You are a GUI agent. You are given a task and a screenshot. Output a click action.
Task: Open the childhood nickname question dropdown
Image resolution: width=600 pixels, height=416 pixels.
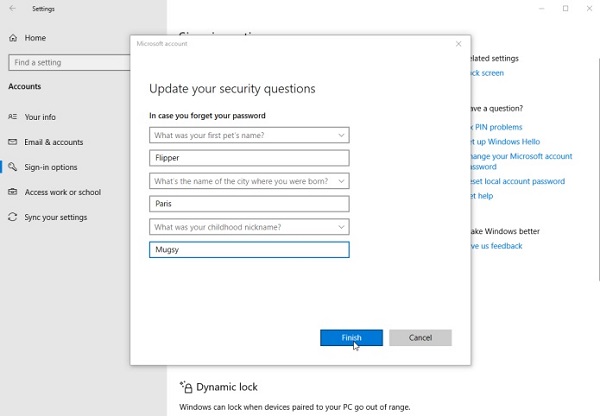[x=249, y=227]
